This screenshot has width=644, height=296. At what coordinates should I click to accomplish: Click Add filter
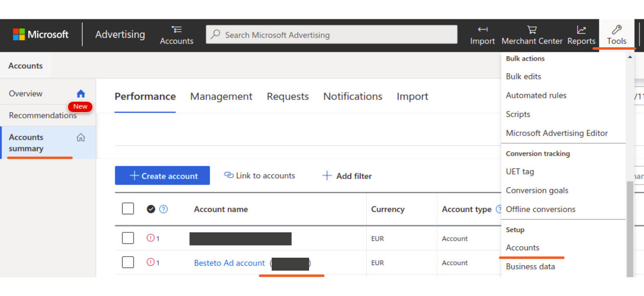347,176
